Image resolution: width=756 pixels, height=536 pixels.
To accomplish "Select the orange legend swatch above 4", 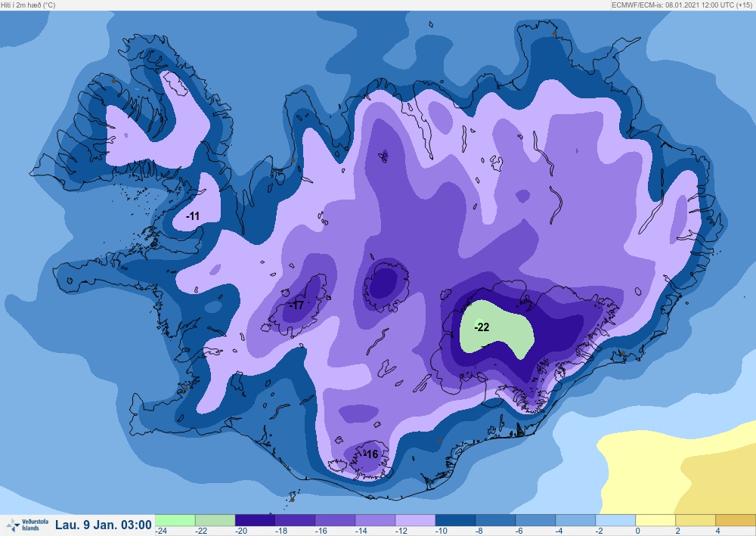I will click(x=736, y=520).
